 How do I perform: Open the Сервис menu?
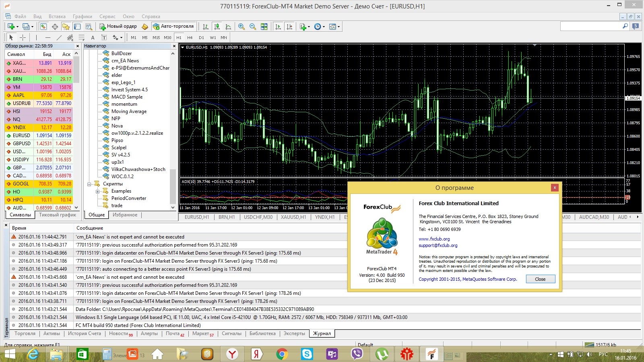coord(107,16)
